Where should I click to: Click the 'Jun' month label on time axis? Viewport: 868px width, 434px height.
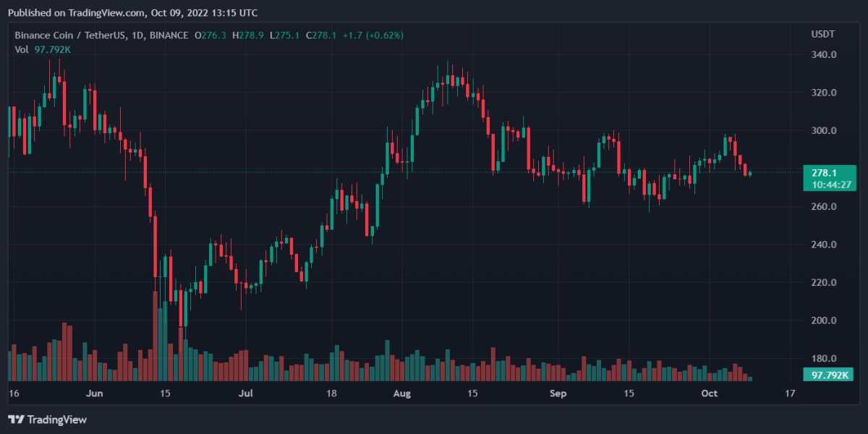[x=94, y=393]
